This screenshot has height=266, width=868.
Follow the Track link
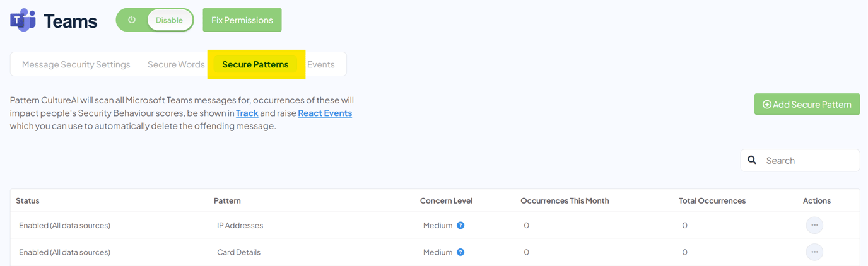[x=247, y=113]
